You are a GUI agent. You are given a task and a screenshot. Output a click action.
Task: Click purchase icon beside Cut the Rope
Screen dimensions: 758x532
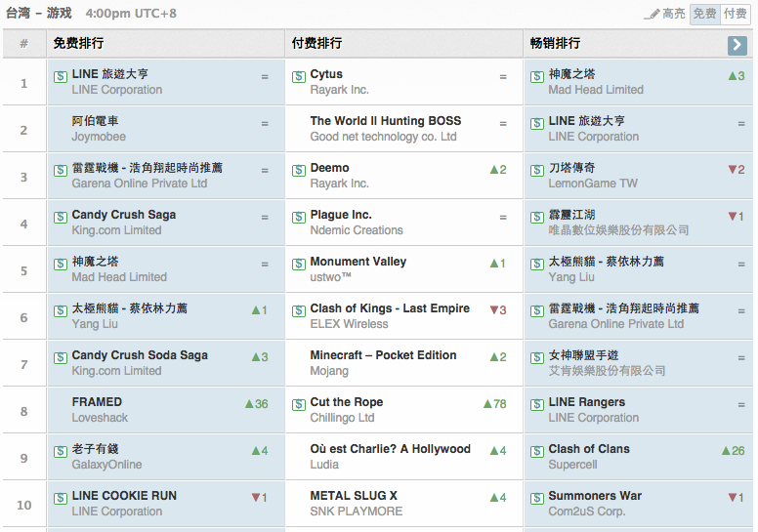(x=299, y=404)
